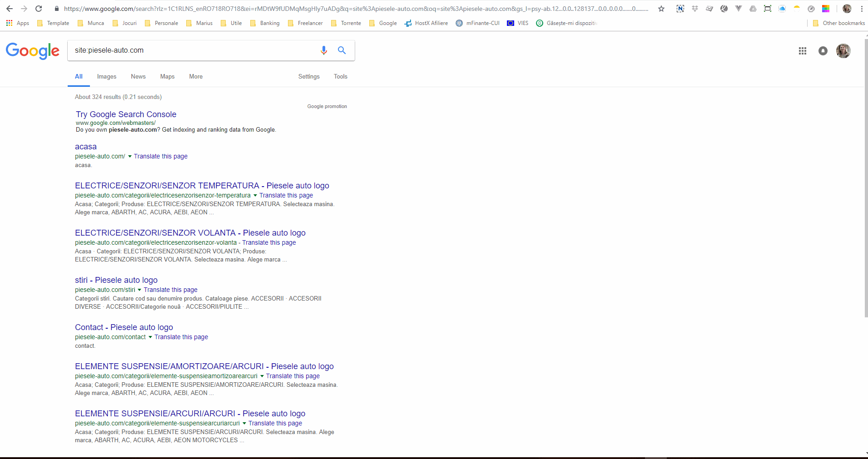
Task: Expand arrow after elemente-suspensieamortizoarearcuri URL
Action: coord(262,376)
